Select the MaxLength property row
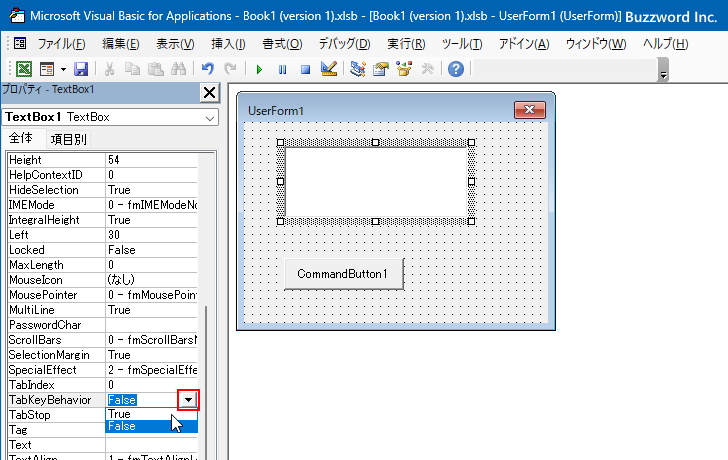 point(103,265)
